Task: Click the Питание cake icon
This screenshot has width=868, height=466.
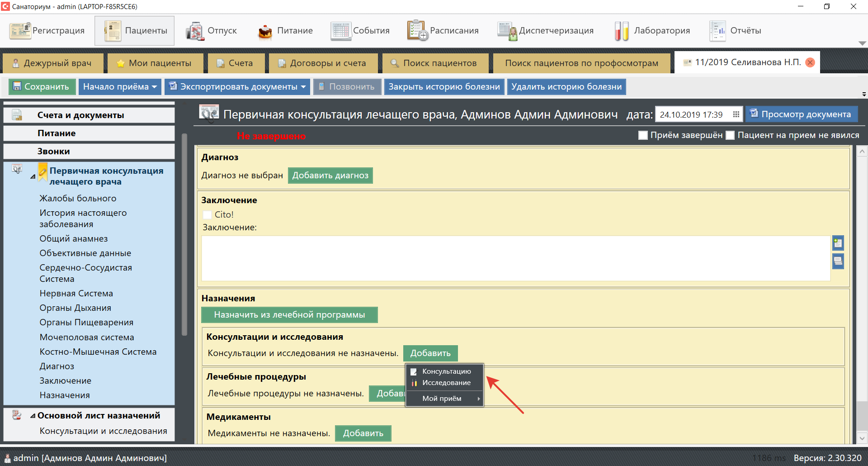Action: 265,31
